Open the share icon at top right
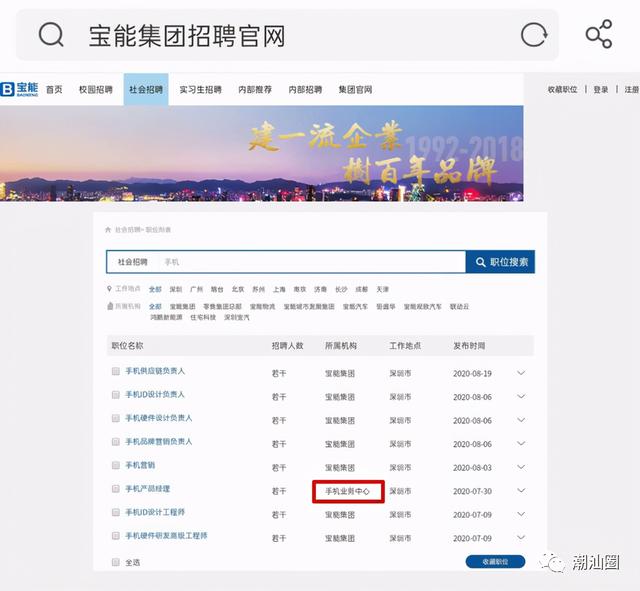Image resolution: width=640 pixels, height=591 pixels. [x=599, y=35]
